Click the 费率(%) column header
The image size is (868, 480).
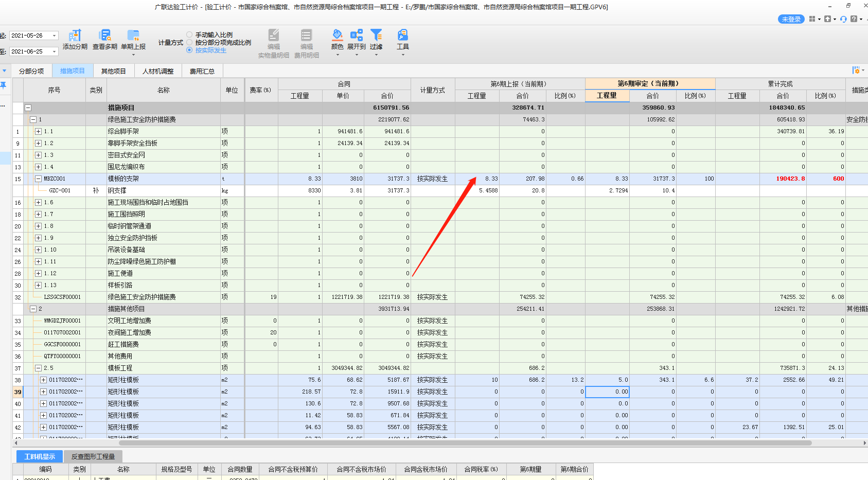click(260, 90)
